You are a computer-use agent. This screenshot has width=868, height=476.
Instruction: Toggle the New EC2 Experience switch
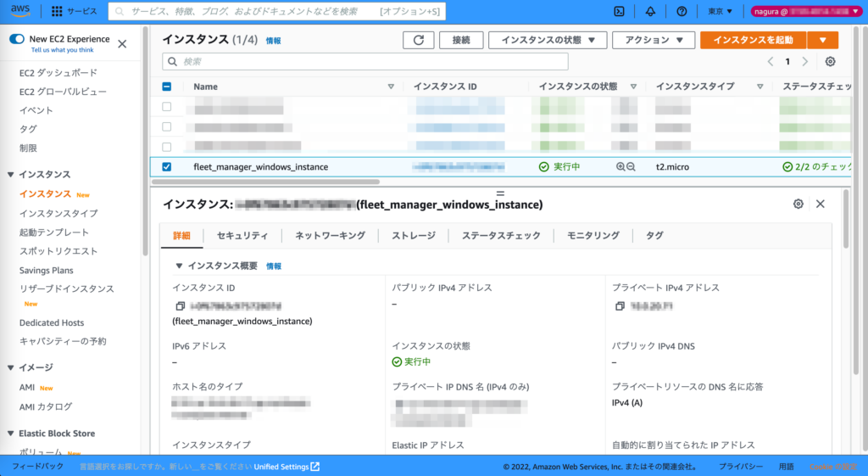point(17,39)
